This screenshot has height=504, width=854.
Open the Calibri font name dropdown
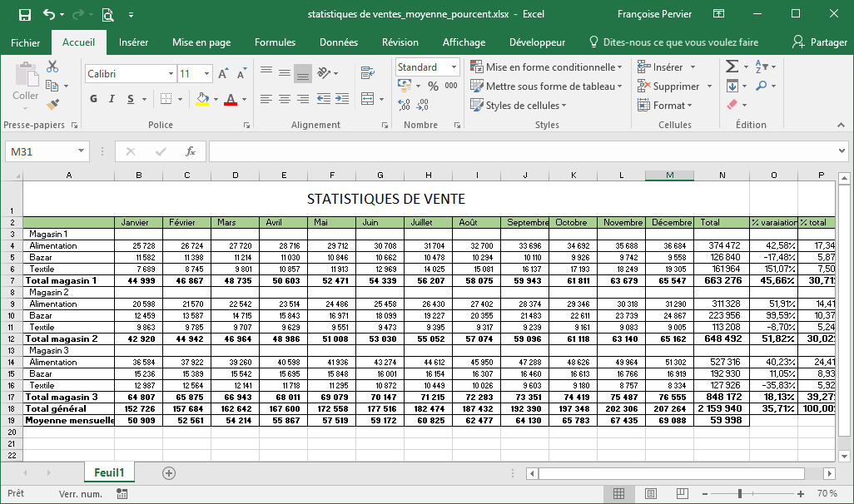pyautogui.click(x=169, y=74)
